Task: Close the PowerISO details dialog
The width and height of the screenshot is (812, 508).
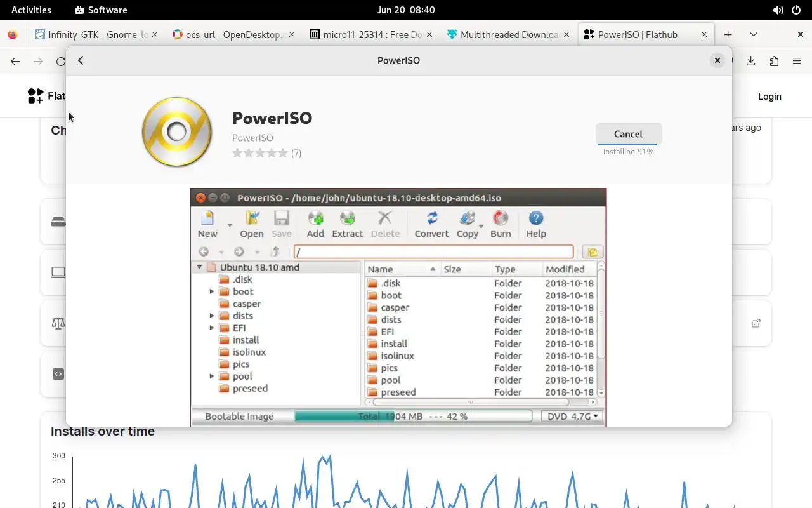Action: coord(717,60)
